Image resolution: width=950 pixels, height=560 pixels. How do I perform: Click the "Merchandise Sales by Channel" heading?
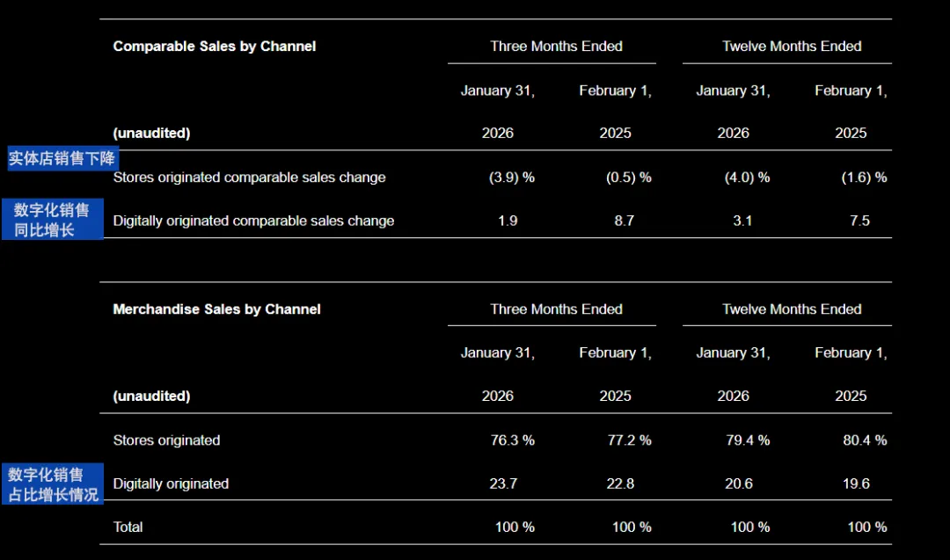coord(216,309)
